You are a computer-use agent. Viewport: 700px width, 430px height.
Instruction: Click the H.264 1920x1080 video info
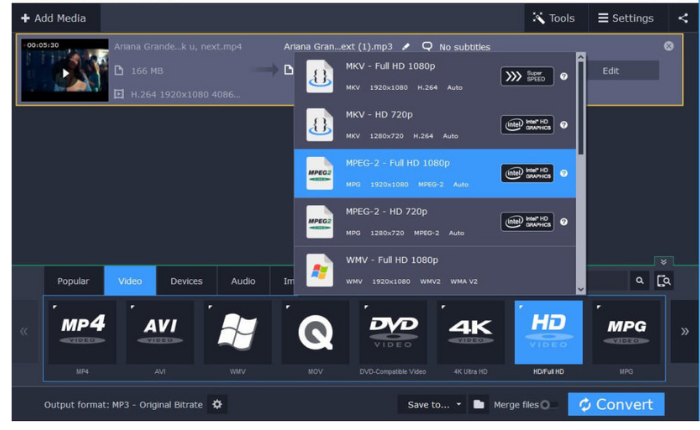pos(185,94)
